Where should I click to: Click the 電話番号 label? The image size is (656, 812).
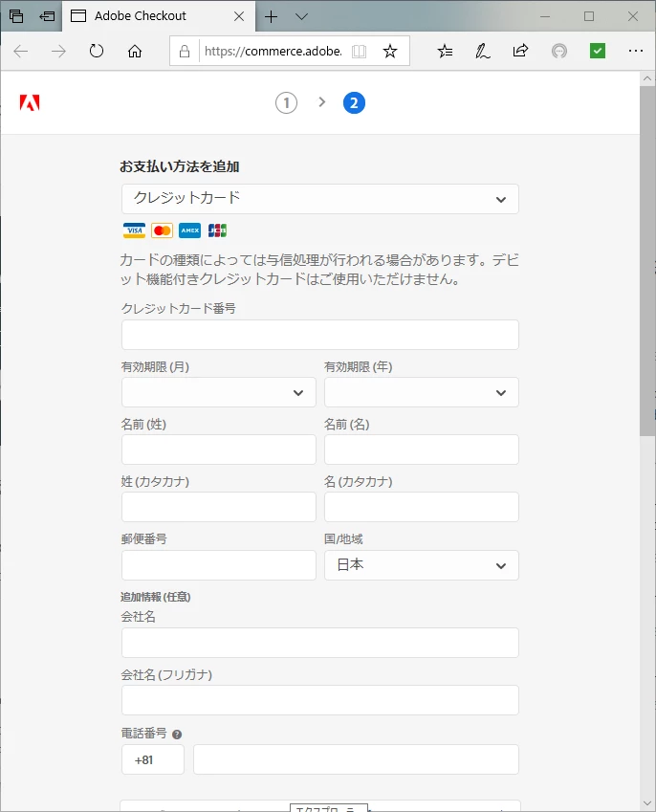tap(144, 734)
